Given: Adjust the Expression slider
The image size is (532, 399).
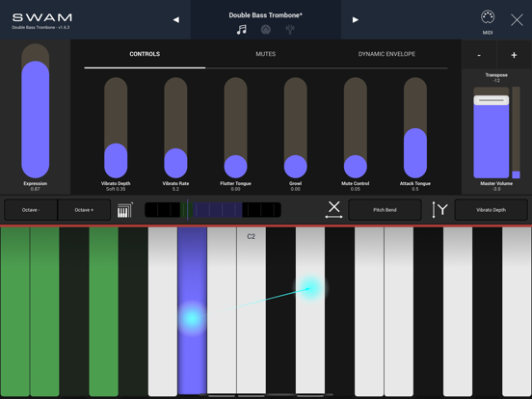Looking at the screenshot, I should point(36,111).
